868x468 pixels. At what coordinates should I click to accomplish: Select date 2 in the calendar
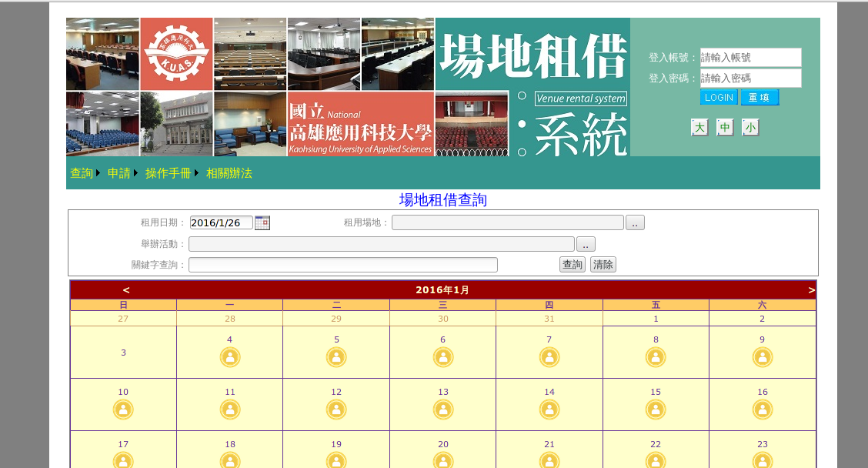tap(763, 319)
